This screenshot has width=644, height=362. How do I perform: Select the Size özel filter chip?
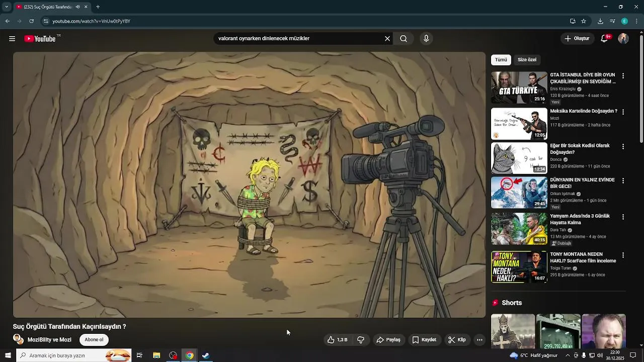(527, 60)
